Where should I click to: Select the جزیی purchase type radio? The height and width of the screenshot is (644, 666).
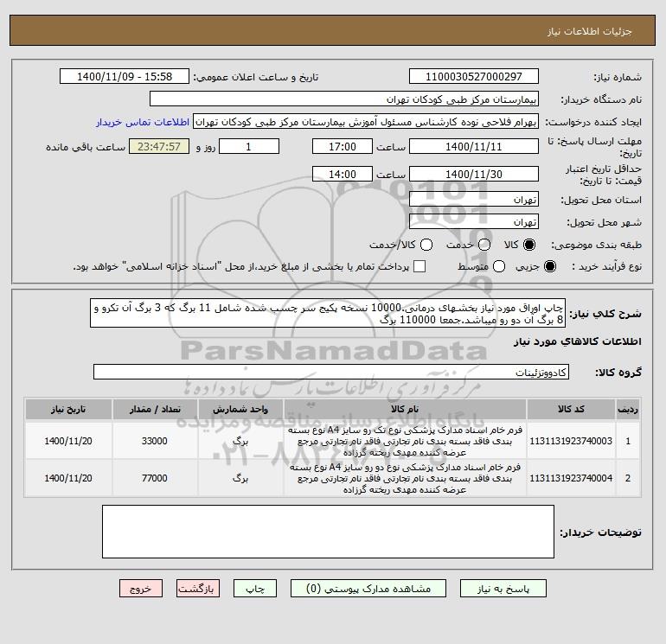pos(549,266)
